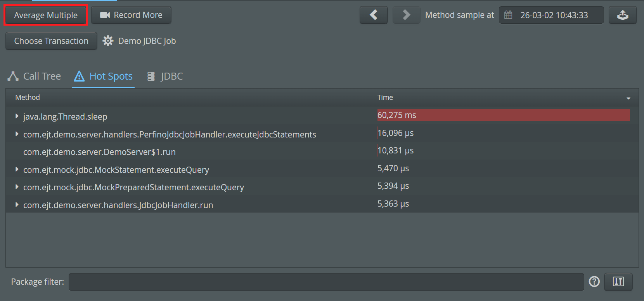Click the previous sample arrow button
Screen dimensions: 644x301
[373, 15]
